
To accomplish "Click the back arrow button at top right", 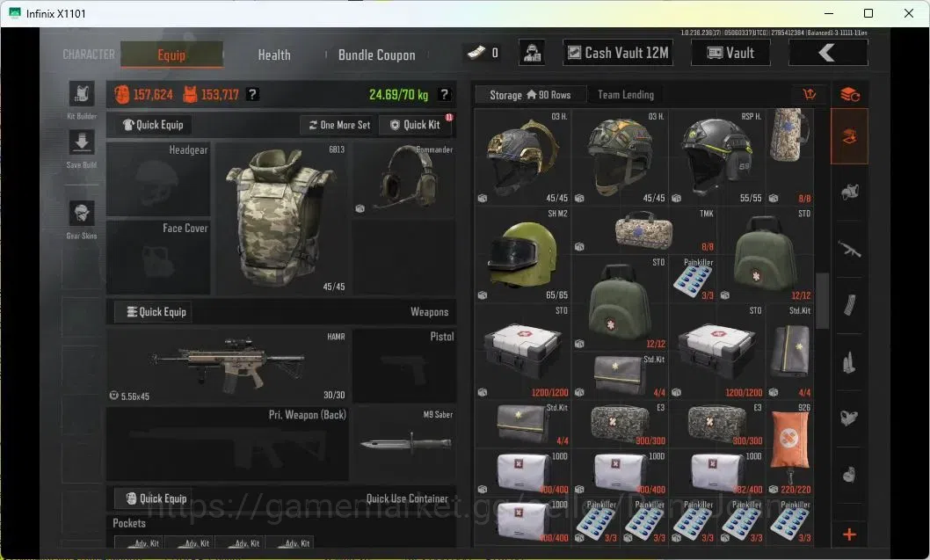I will click(x=828, y=53).
